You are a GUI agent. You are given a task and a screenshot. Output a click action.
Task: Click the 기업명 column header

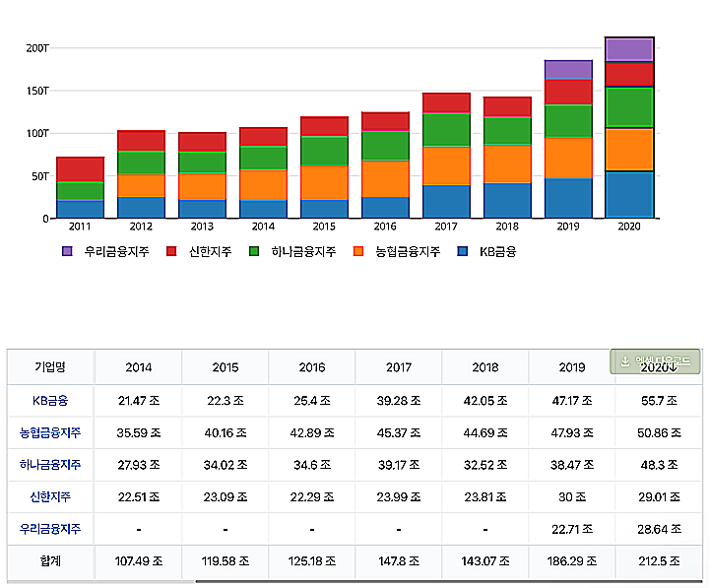coord(50,367)
